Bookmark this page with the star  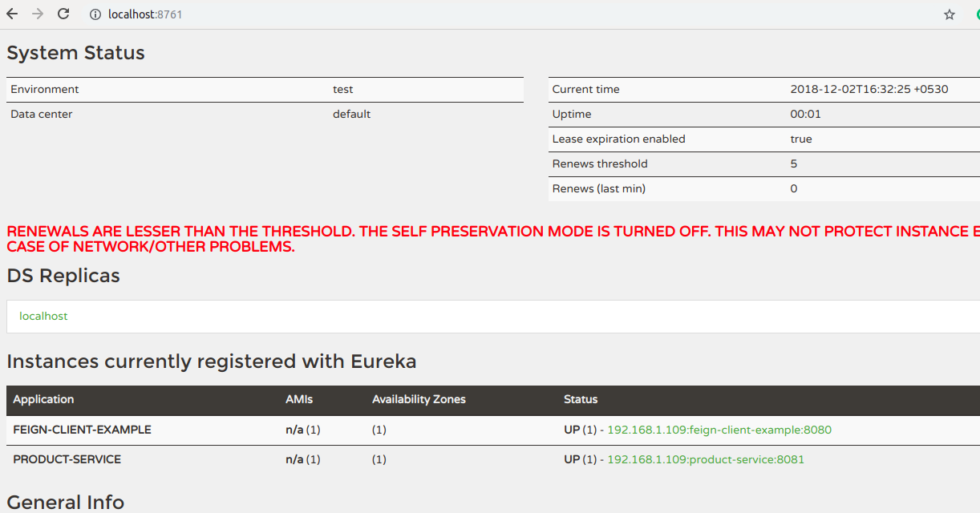(x=950, y=14)
